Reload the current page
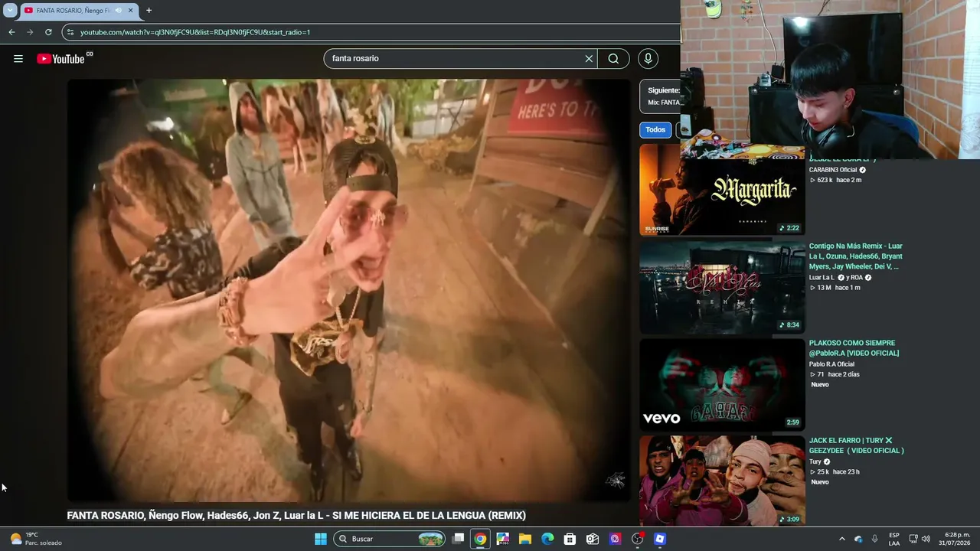Viewport: 980px width, 551px height. (48, 32)
